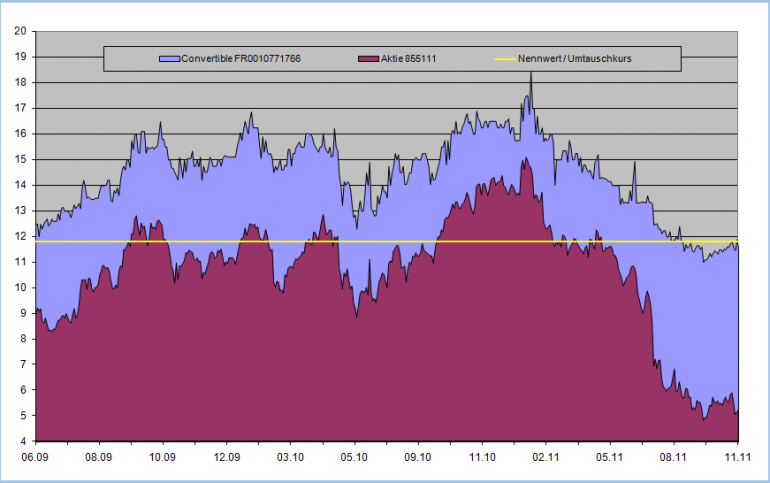The height and width of the screenshot is (483, 770).
Task: Click the x-axis date 05.10
Action: pyautogui.click(x=354, y=457)
